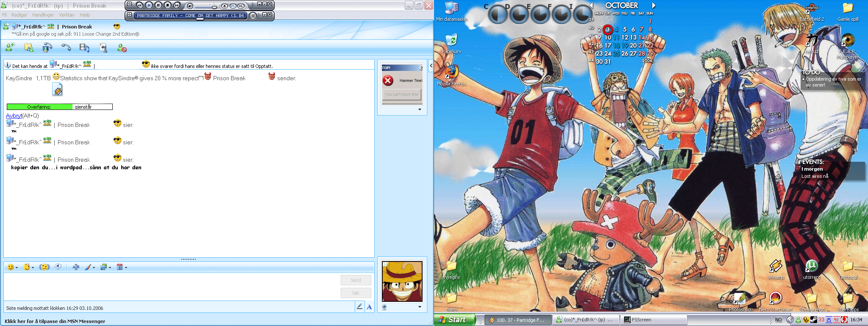
Task: Mute Winamp with the speaker button
Action: tap(190, 6)
